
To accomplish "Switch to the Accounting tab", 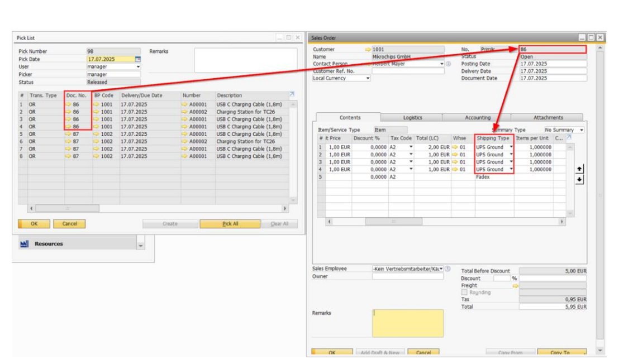I will point(478,118).
